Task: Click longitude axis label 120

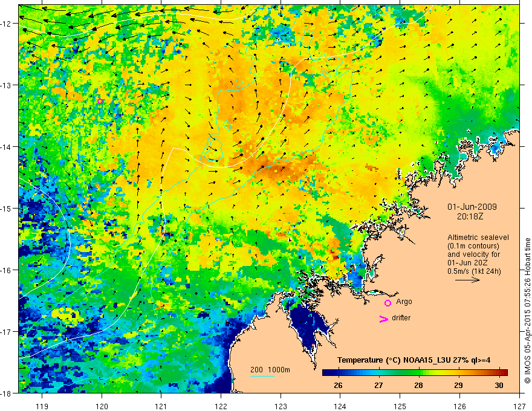Action: 102,406
